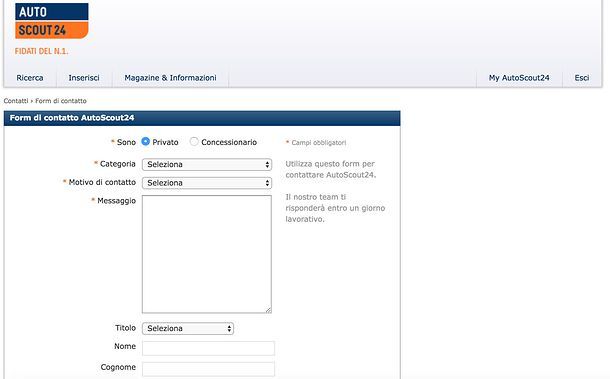This screenshot has height=379, width=610.
Task: Go to My AutoScout24
Action: (519, 78)
